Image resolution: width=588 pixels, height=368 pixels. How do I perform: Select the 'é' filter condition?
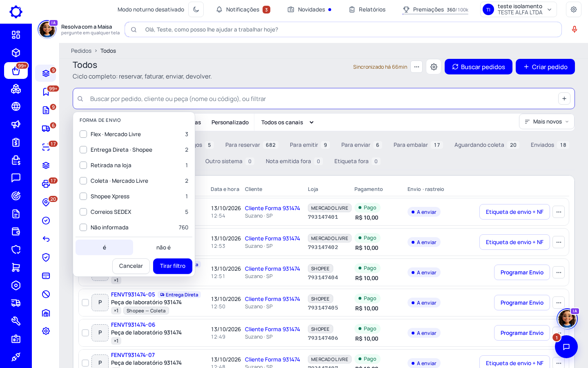(105, 247)
